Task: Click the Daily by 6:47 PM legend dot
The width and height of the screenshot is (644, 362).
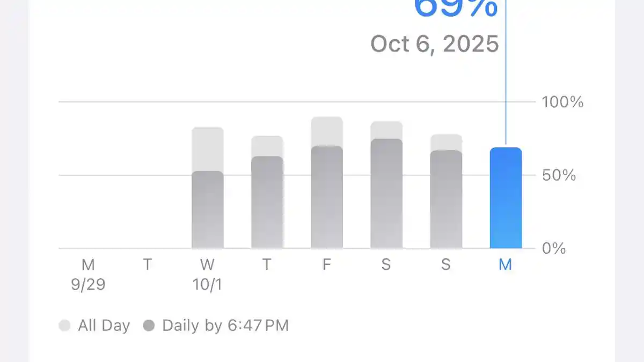Action: pyautogui.click(x=149, y=326)
